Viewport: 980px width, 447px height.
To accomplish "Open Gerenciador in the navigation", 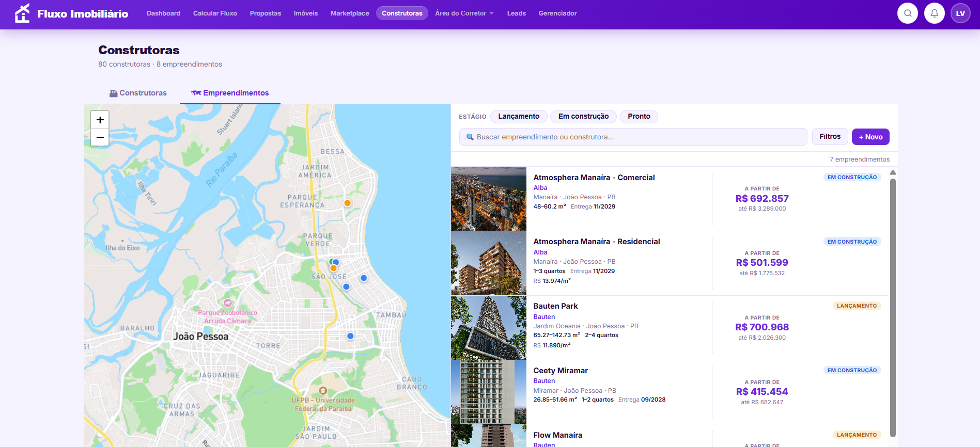I will click(x=557, y=13).
